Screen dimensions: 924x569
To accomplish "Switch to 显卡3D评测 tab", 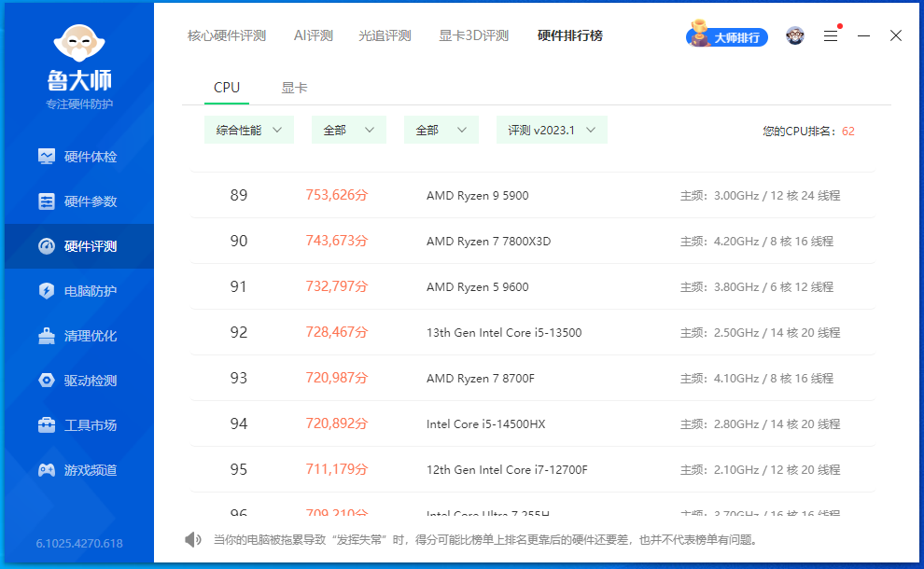I will [474, 36].
